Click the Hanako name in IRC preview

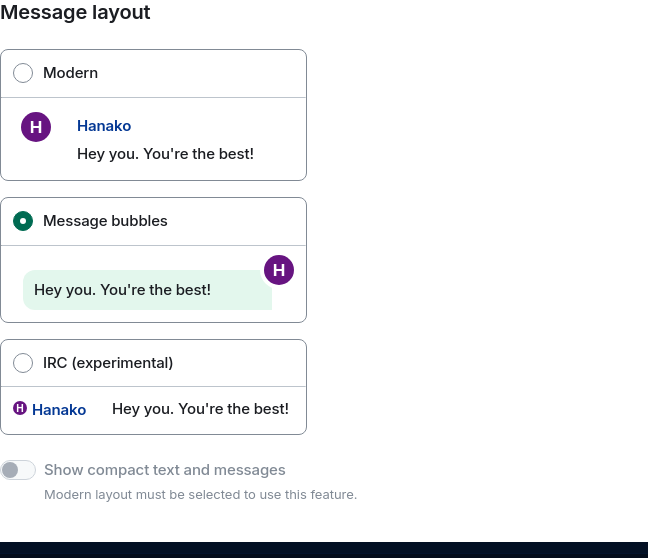[x=59, y=410]
